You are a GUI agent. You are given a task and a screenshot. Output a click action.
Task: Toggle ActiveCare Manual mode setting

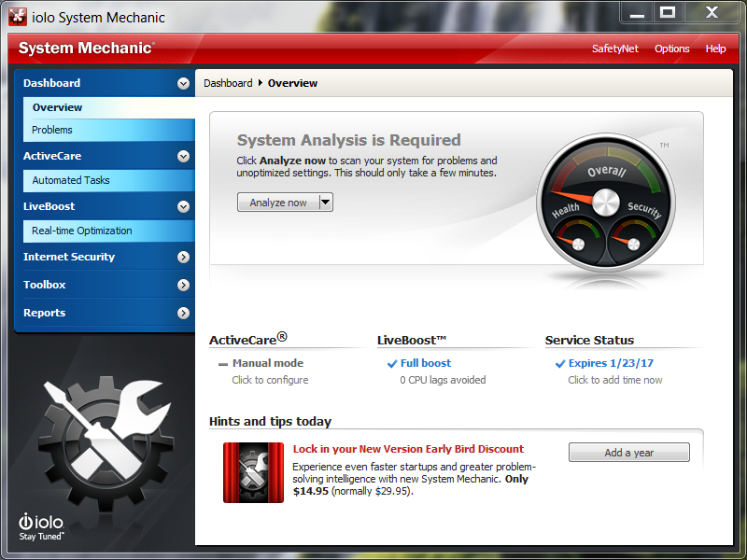tap(267, 363)
